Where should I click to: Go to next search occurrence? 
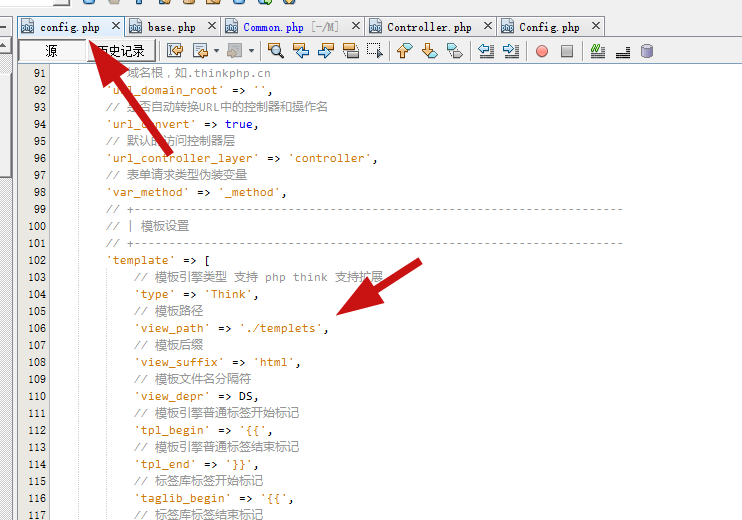325,51
